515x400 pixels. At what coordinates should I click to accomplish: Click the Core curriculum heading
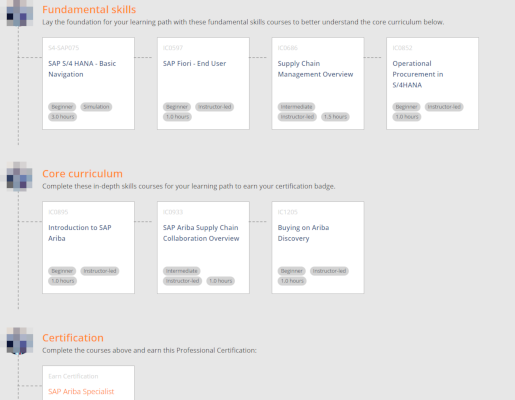[x=82, y=173]
